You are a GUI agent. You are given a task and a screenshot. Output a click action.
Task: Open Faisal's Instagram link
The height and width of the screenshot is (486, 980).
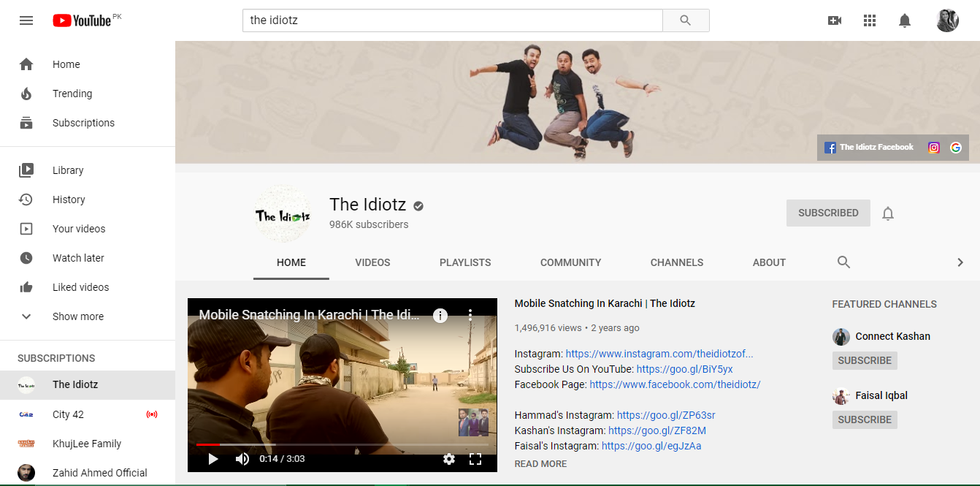(651, 446)
